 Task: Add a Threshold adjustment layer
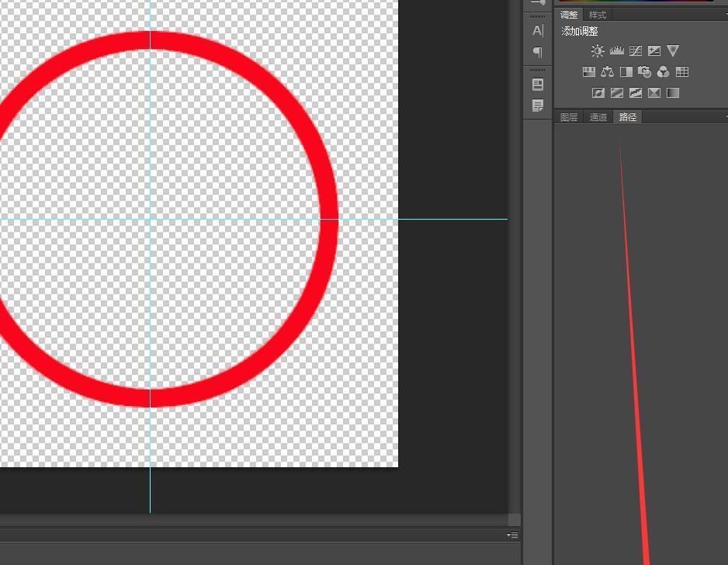tap(635, 93)
